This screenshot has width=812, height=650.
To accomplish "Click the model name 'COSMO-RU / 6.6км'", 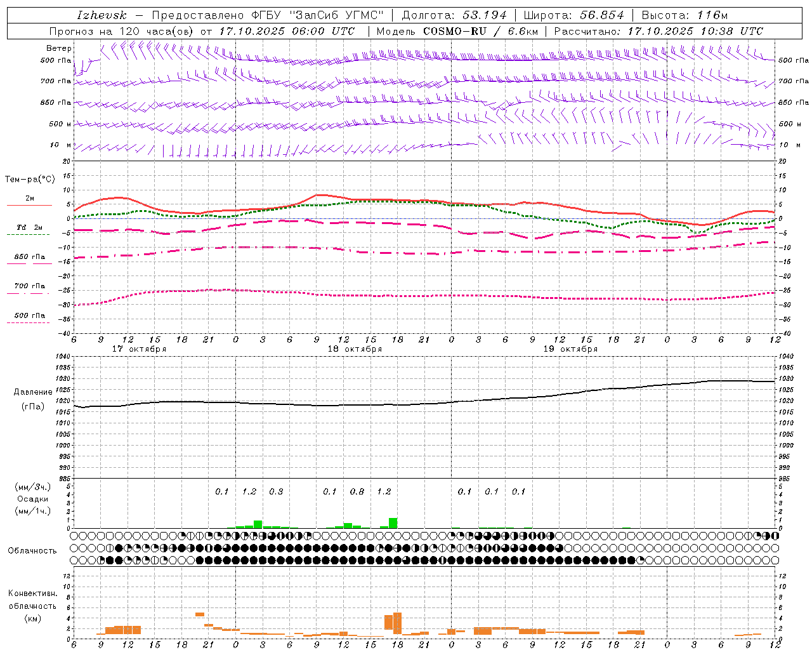I will pyautogui.click(x=481, y=31).
